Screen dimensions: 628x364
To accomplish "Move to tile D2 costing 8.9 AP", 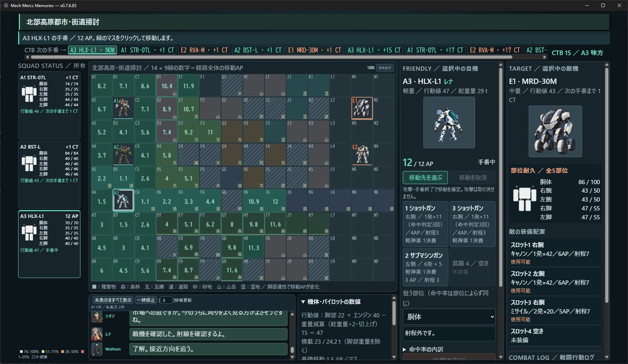I will pyautogui.click(x=166, y=108).
